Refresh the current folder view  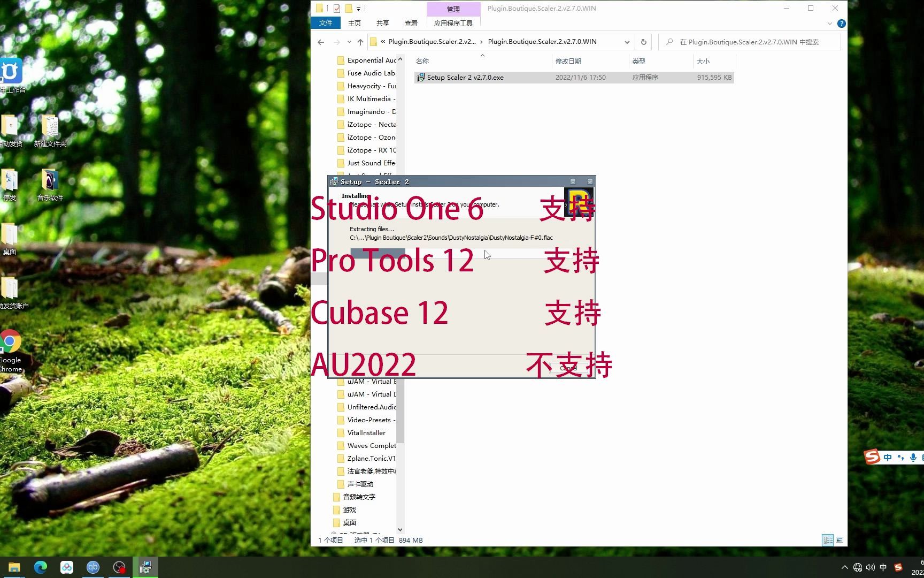(643, 42)
